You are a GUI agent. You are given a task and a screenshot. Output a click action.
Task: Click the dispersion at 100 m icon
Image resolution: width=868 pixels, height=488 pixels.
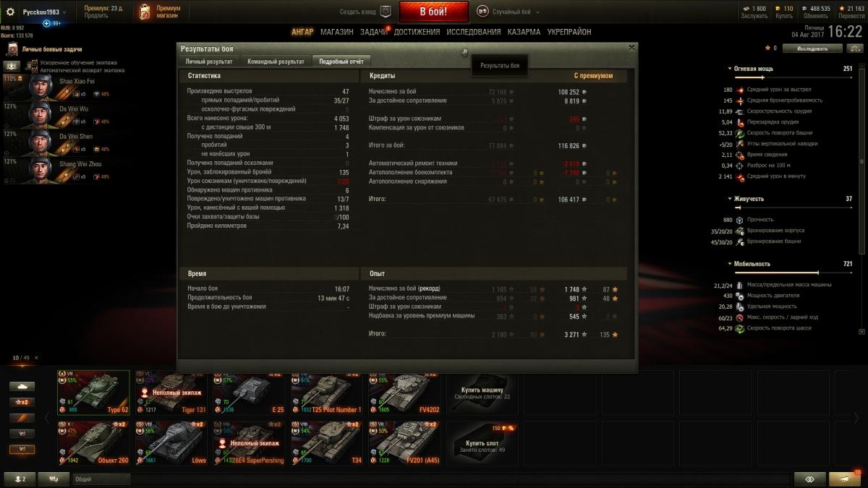pyautogui.click(x=741, y=166)
